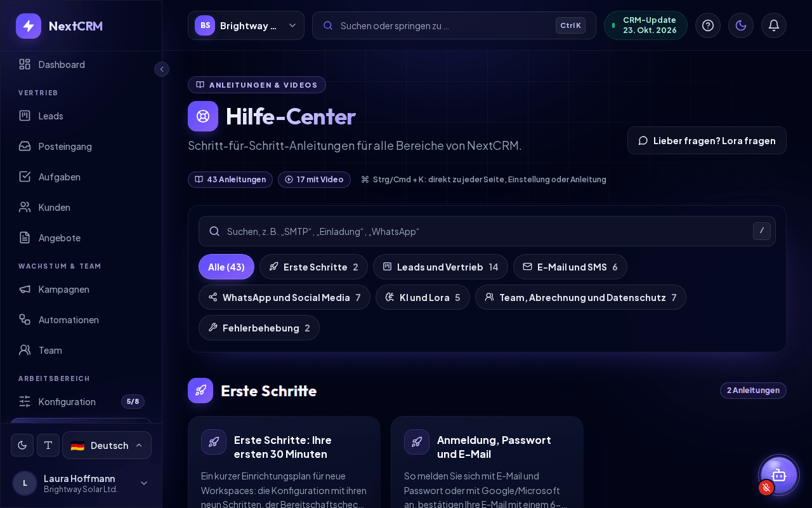The width and height of the screenshot is (812, 508).
Task: Select the Erste Schritte filter chip
Action: coord(313,267)
